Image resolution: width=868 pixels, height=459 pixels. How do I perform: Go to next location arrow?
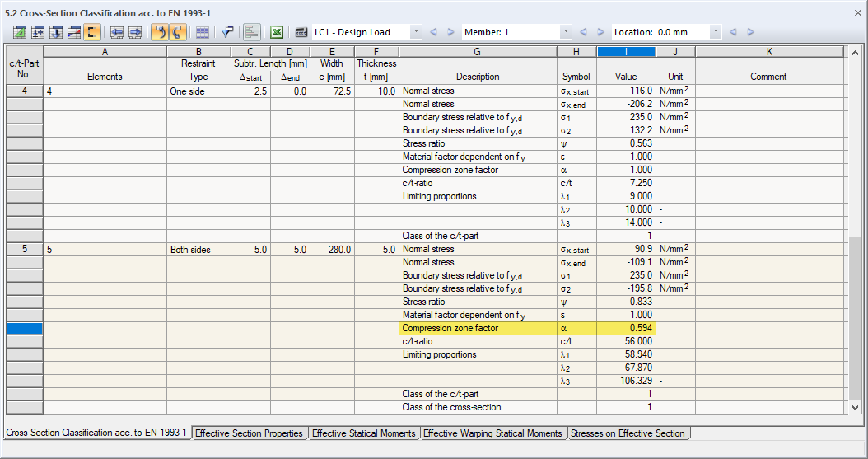[750, 33]
